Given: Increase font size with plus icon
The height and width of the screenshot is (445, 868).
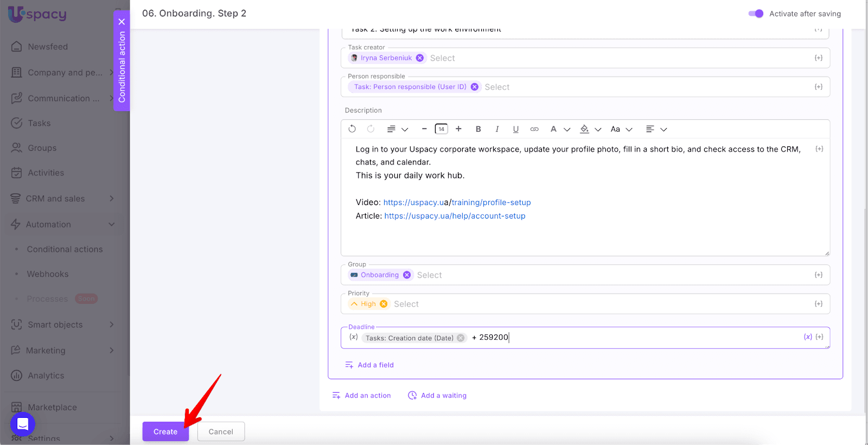Looking at the screenshot, I should pyautogui.click(x=458, y=129).
